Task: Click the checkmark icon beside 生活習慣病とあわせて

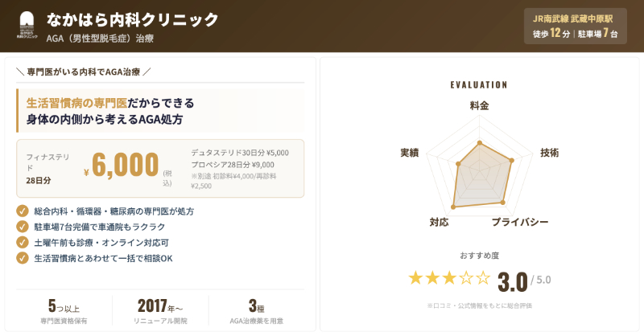Action: 23,258
